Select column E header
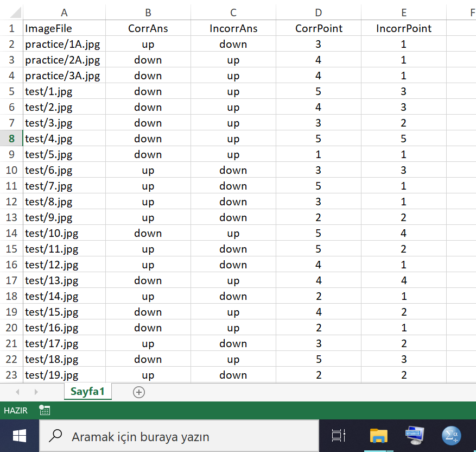Image resolution: width=476 pixels, height=452 pixels. tap(404, 12)
